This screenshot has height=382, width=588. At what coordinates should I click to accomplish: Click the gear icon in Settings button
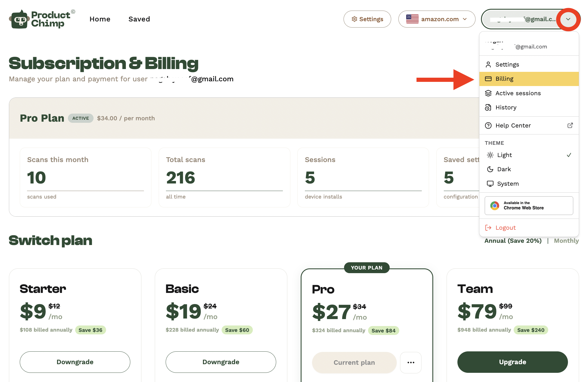tap(354, 19)
